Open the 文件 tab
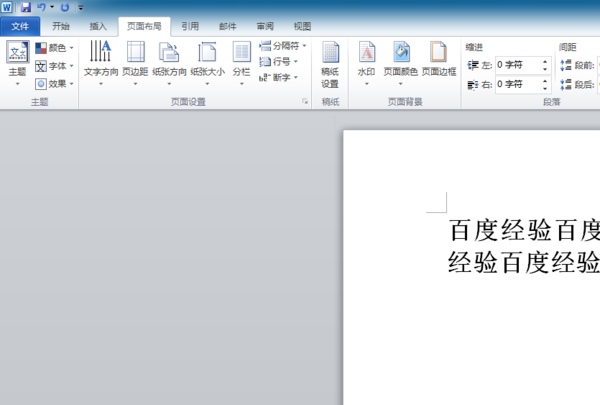 tap(20, 26)
